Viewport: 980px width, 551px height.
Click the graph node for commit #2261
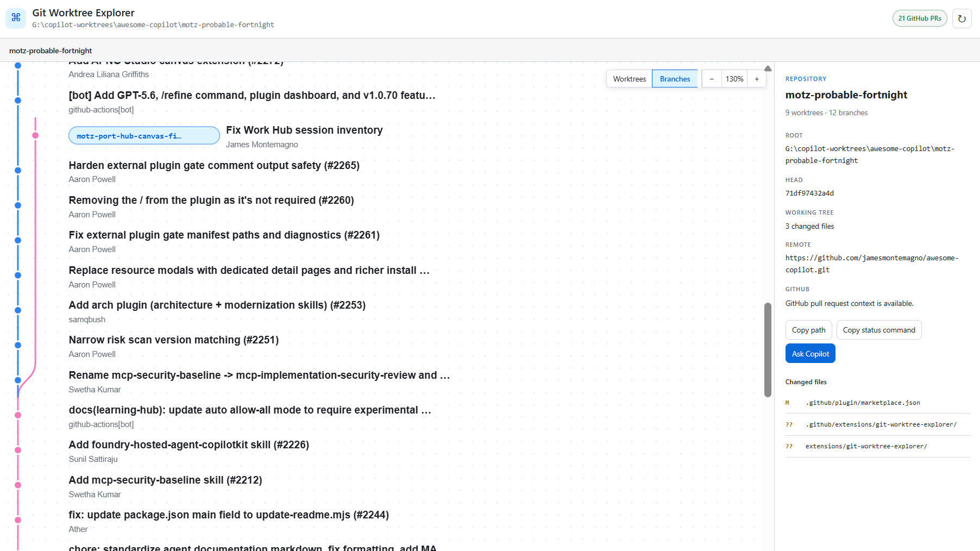18,240
